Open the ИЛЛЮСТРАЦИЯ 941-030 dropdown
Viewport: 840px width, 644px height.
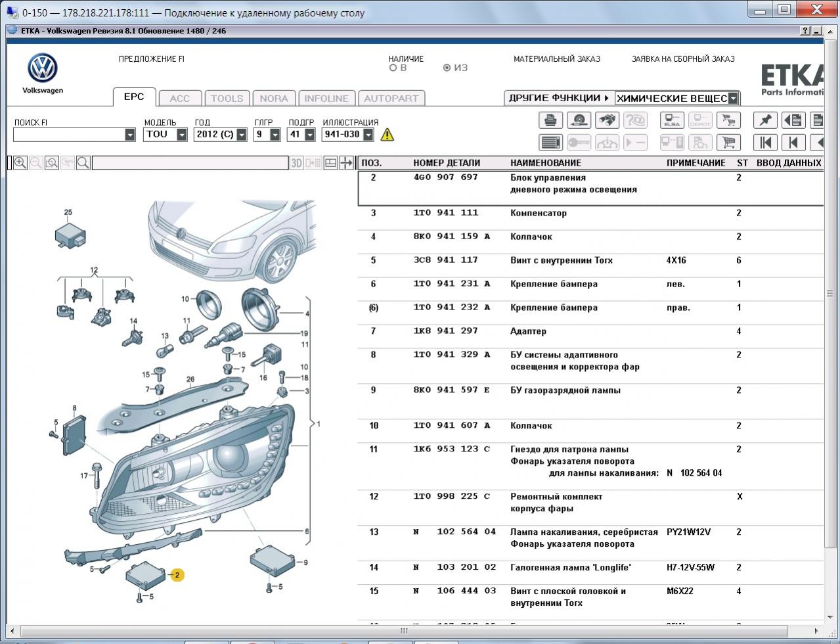click(368, 135)
